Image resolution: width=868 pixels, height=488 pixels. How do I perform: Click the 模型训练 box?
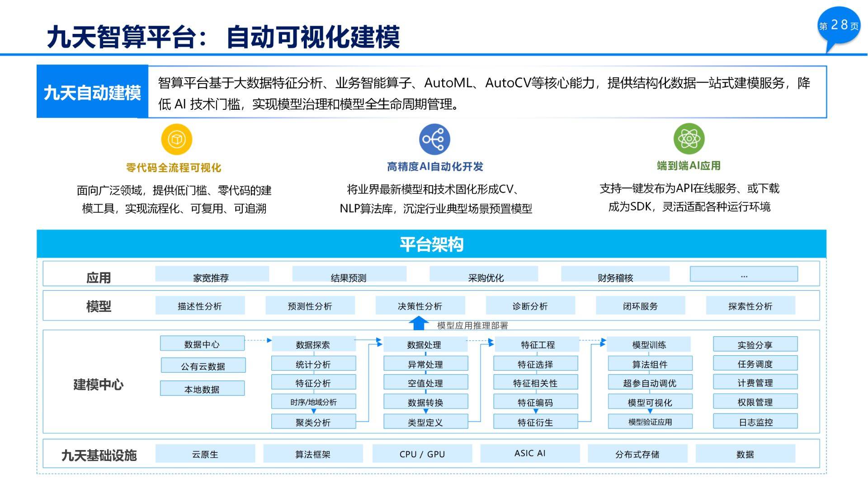click(x=650, y=343)
